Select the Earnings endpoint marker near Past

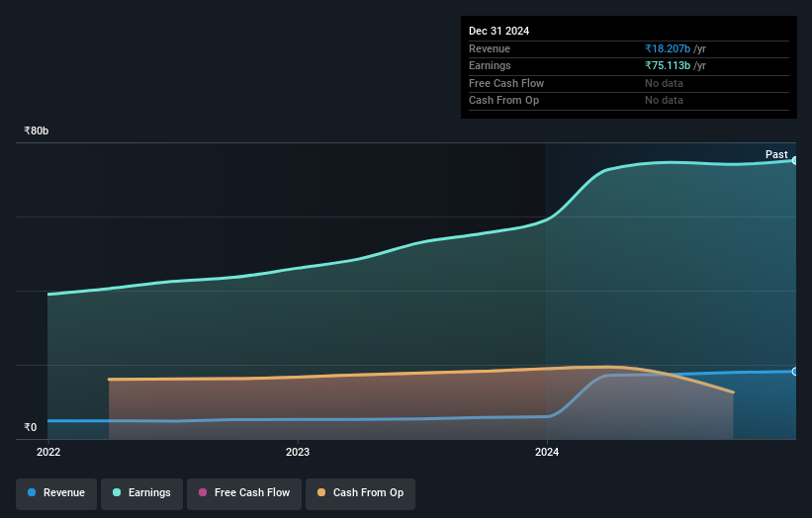pyautogui.click(x=795, y=161)
